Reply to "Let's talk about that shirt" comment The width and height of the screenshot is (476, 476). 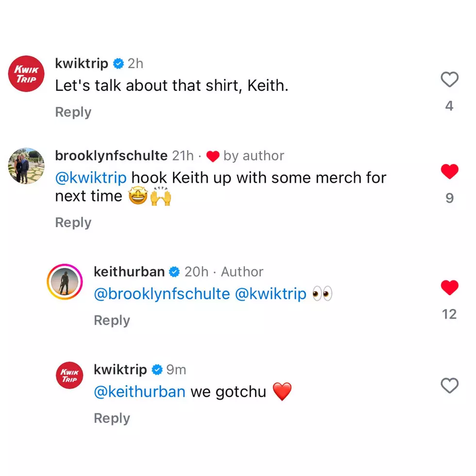[73, 112]
